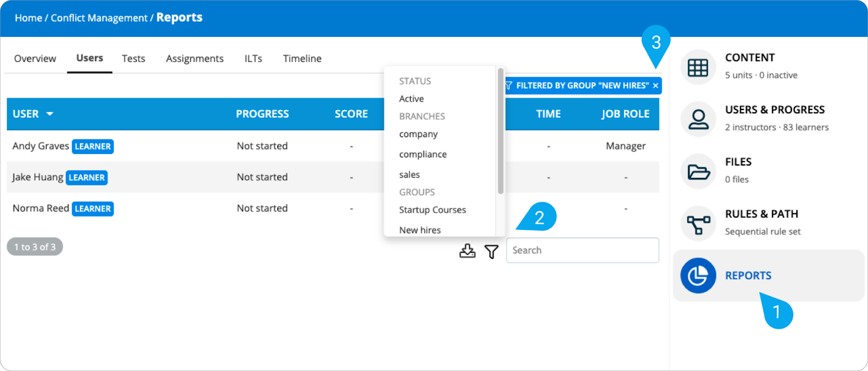The height and width of the screenshot is (371, 868).
Task: Click the download export icon
Action: (467, 251)
